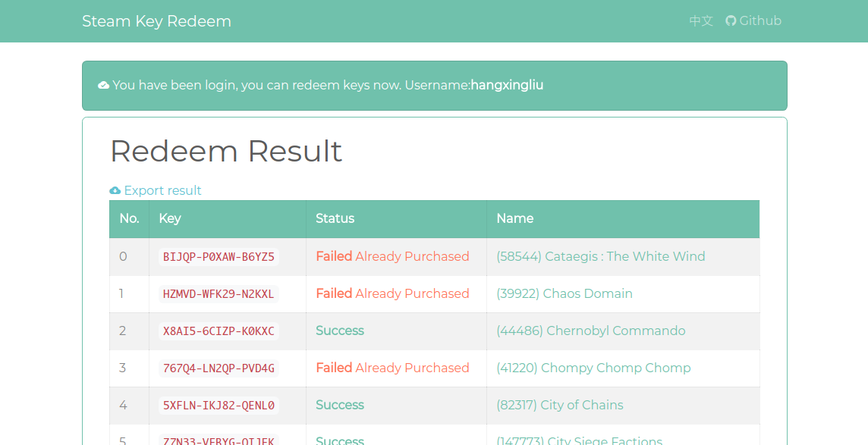Image resolution: width=868 pixels, height=445 pixels.
Task: Open (39922) Chaos Domain link
Action: pyautogui.click(x=564, y=293)
